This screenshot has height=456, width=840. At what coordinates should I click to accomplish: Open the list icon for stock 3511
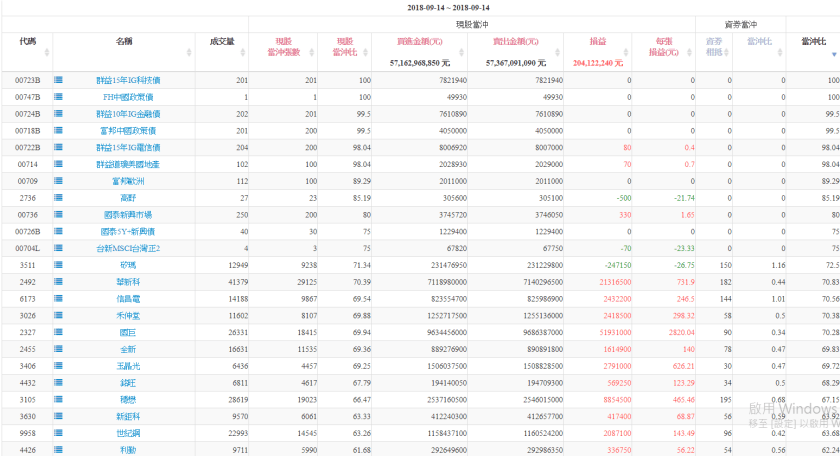58,265
